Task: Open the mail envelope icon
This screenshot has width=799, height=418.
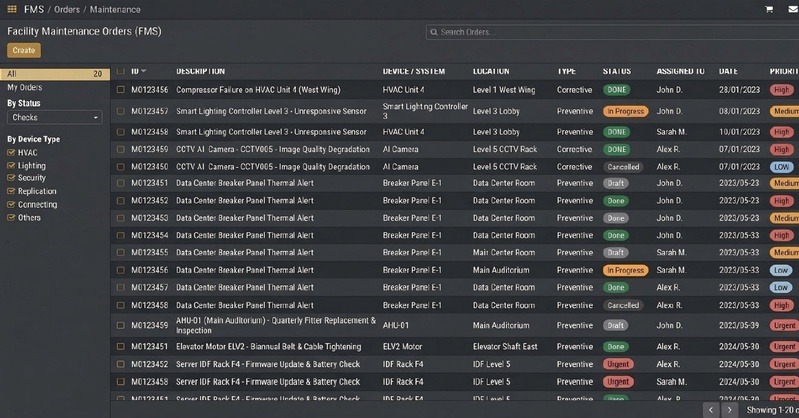Action: [x=793, y=9]
